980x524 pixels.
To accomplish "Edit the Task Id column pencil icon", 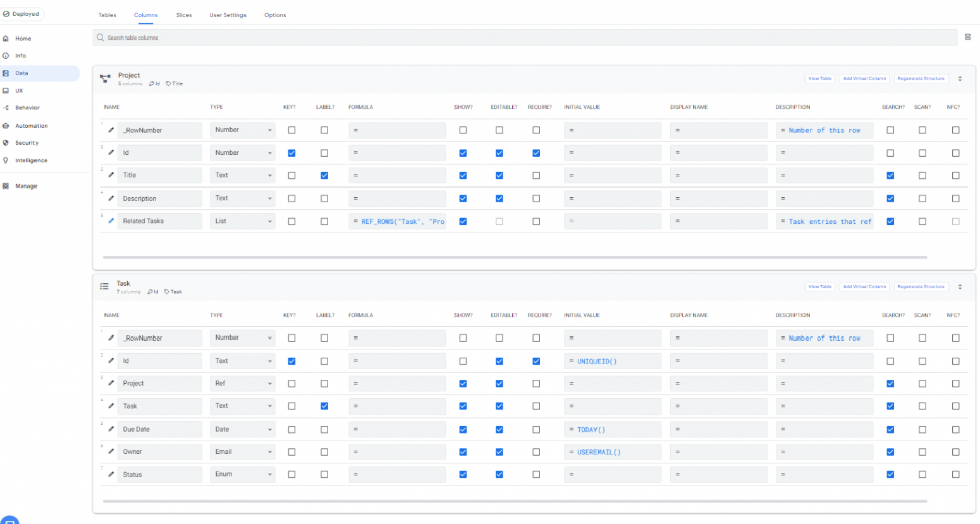I will tap(111, 361).
